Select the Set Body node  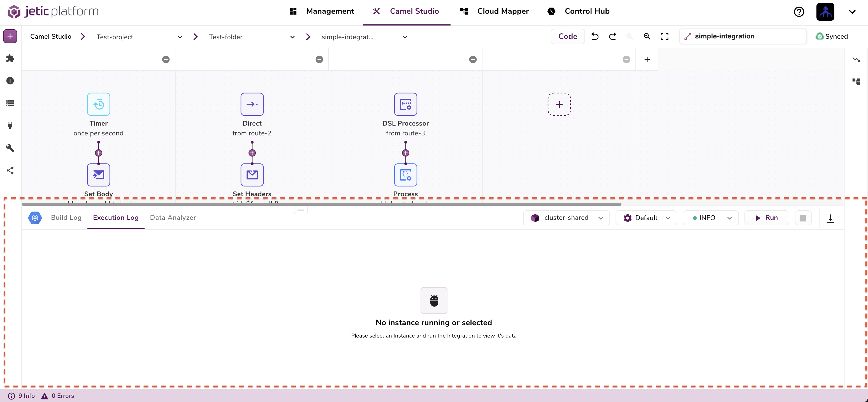[98, 175]
